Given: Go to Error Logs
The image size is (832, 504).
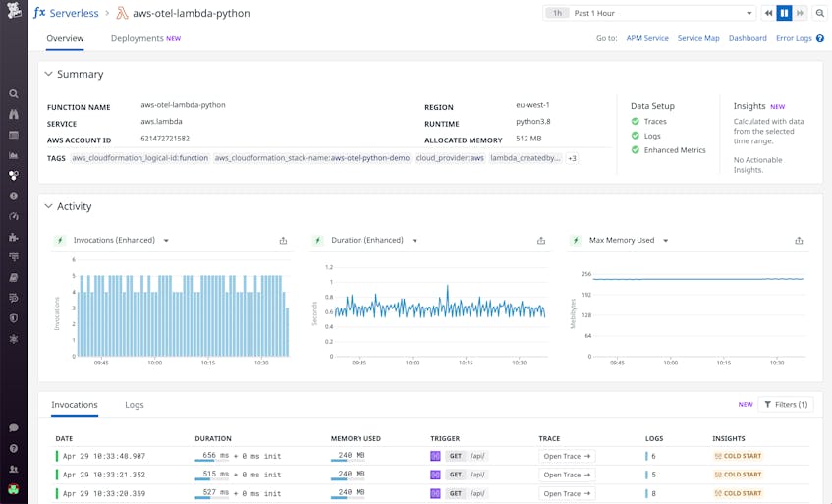Looking at the screenshot, I should pyautogui.click(x=794, y=38).
